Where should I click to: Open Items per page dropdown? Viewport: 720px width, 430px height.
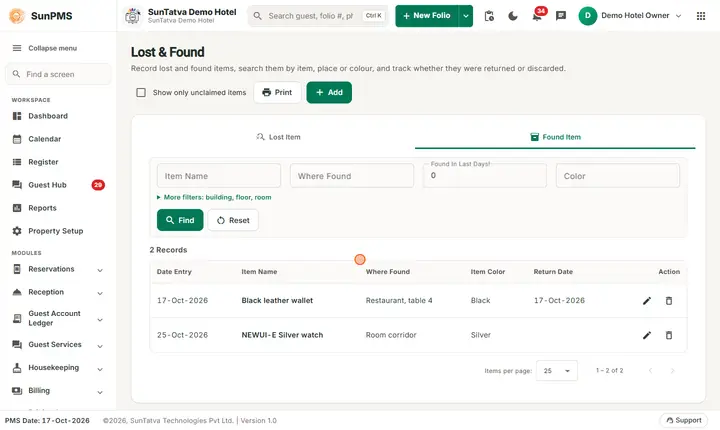pyautogui.click(x=557, y=371)
